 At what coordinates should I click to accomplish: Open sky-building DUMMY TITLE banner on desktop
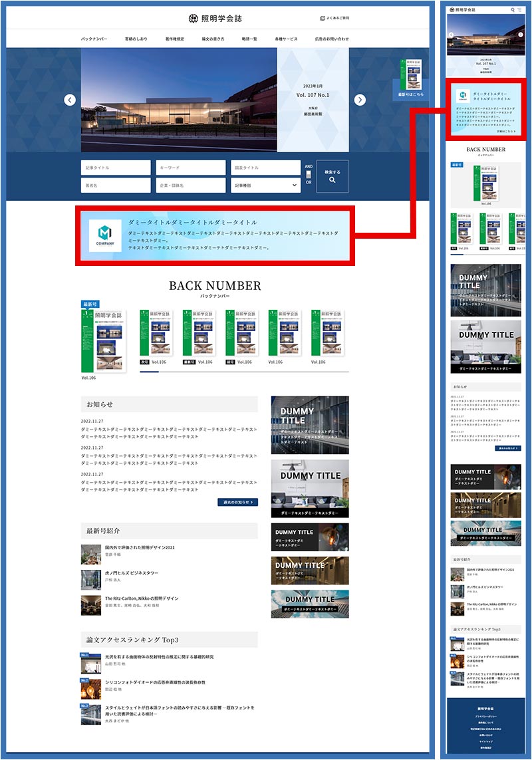(310, 604)
